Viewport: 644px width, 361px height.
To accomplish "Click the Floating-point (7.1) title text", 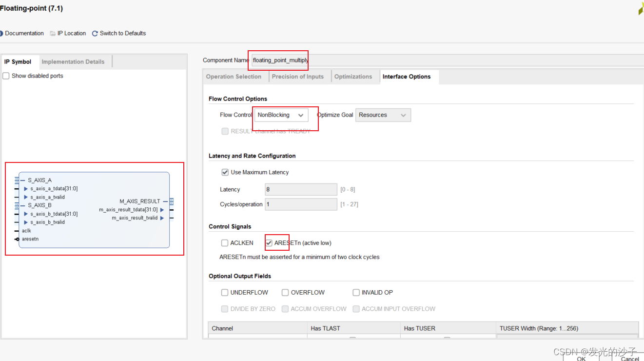I will coord(31,8).
